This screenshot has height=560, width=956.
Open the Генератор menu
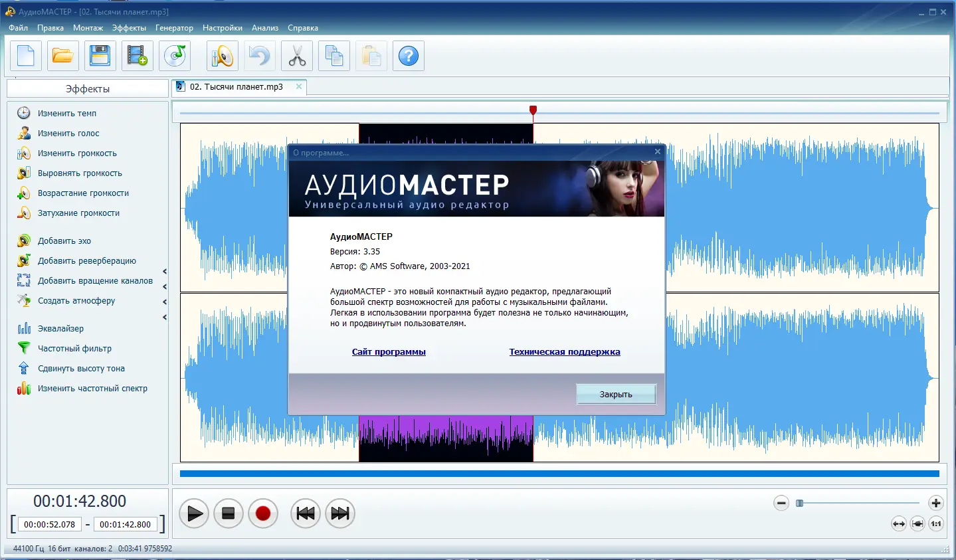(x=174, y=28)
